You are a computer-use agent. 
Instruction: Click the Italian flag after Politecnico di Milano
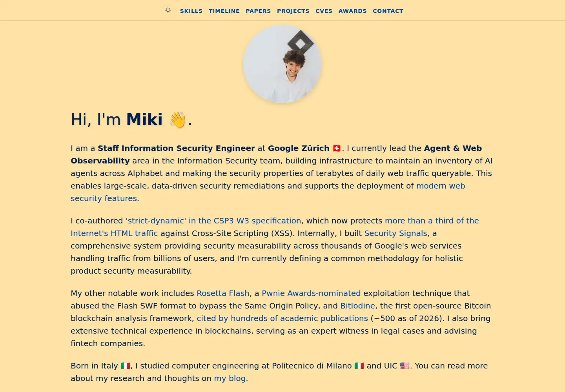(x=359, y=366)
